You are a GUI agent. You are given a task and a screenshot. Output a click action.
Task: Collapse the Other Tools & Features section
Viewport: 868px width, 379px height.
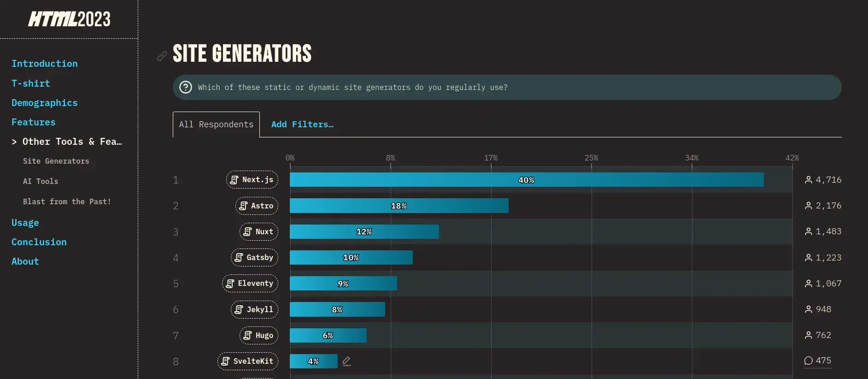click(67, 142)
